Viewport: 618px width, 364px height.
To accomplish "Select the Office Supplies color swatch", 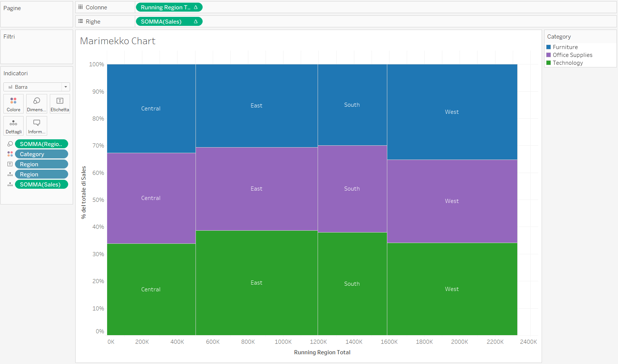I will click(x=548, y=55).
